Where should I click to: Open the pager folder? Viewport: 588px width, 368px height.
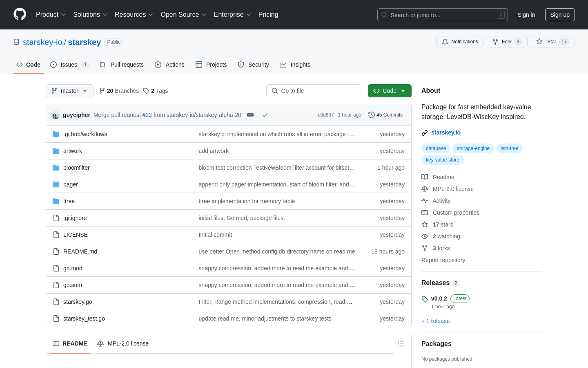(71, 184)
